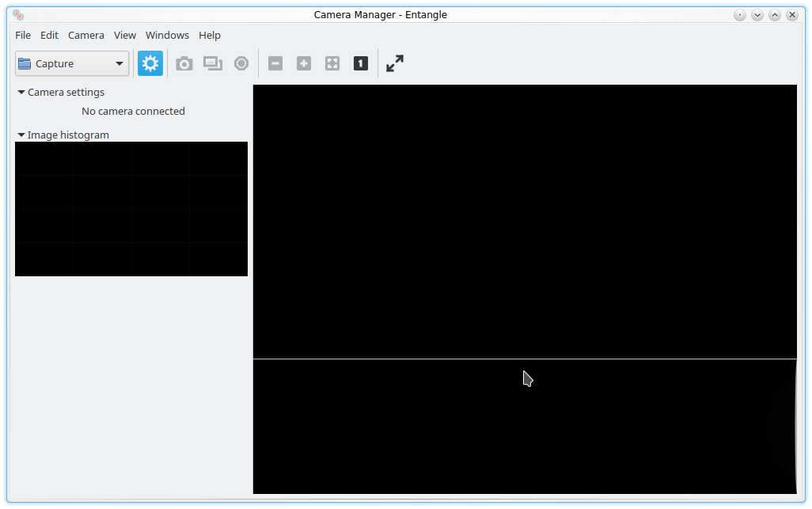Enter fullscreen with the diagonal arrows icon
This screenshot has width=812, height=509.
[x=395, y=63]
